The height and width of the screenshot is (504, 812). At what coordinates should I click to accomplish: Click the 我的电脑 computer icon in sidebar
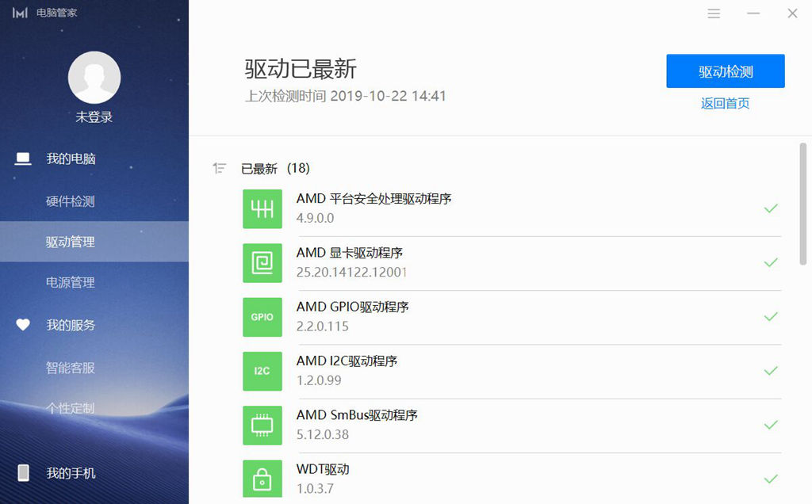(23, 158)
